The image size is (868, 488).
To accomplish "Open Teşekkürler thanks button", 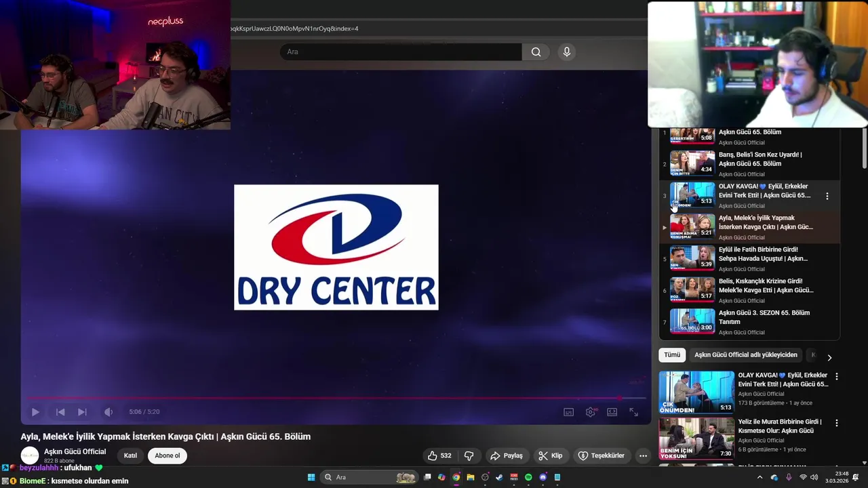I will pos(601,455).
